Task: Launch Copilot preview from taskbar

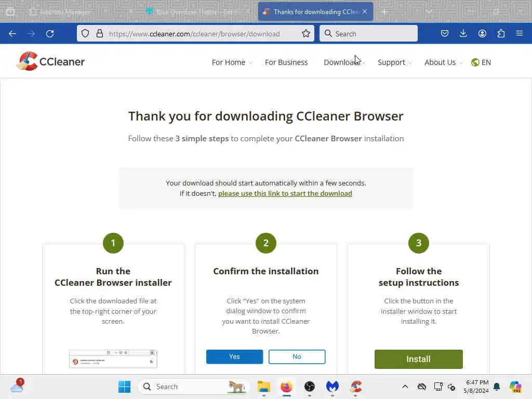Action: click(515, 387)
